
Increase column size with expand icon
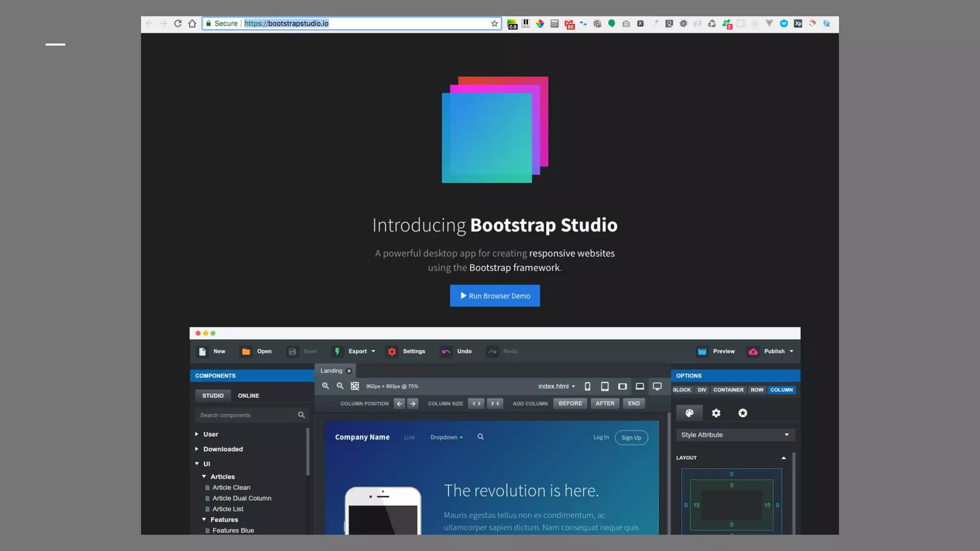[476, 404]
